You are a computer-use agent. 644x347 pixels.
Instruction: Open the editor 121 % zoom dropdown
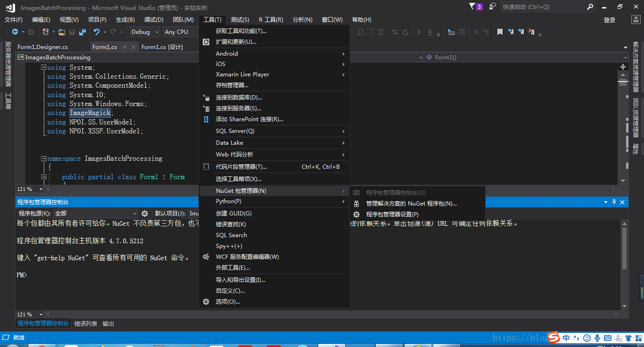click(x=30, y=189)
